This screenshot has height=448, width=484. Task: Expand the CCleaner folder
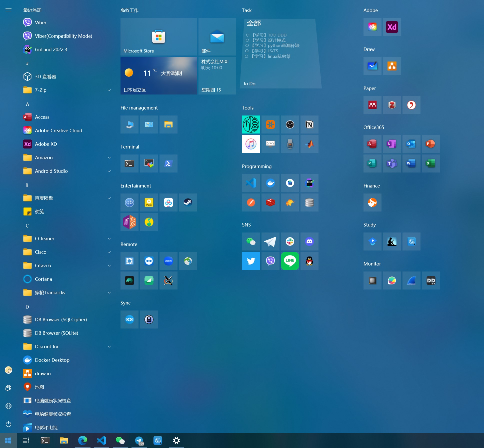tap(109, 238)
